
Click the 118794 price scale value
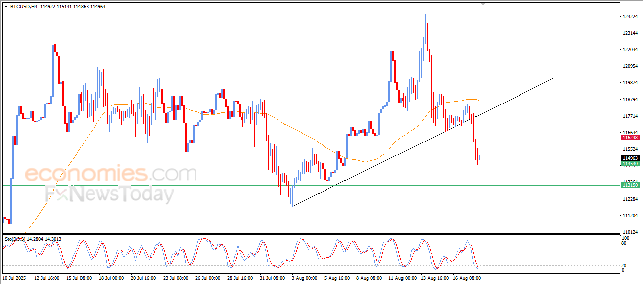tap(631, 100)
